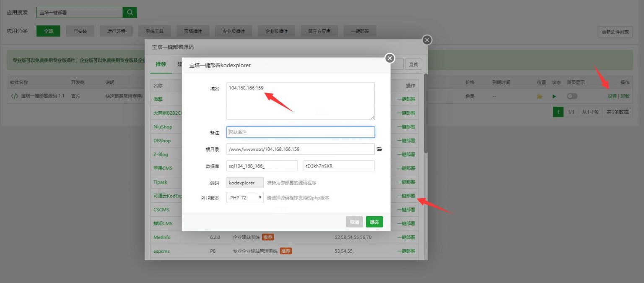This screenshot has width=644, height=283.
Task: Open the Tipask source name link
Action: click(161, 182)
